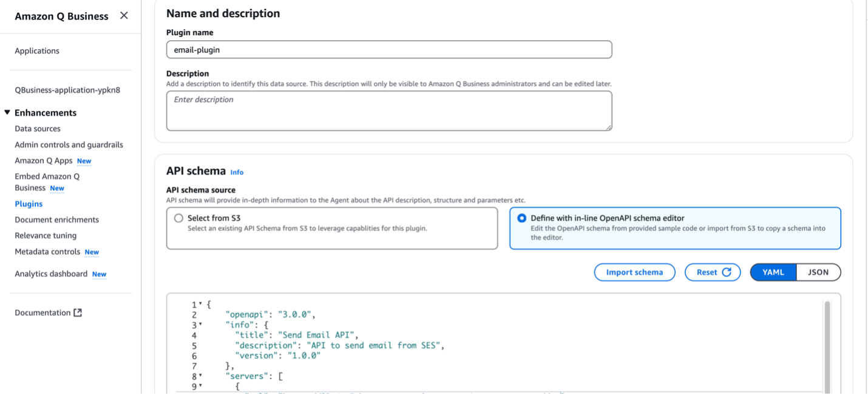The height and width of the screenshot is (395, 868).
Task: Collapse the Enhancements section triangle
Action: pyautogui.click(x=7, y=112)
